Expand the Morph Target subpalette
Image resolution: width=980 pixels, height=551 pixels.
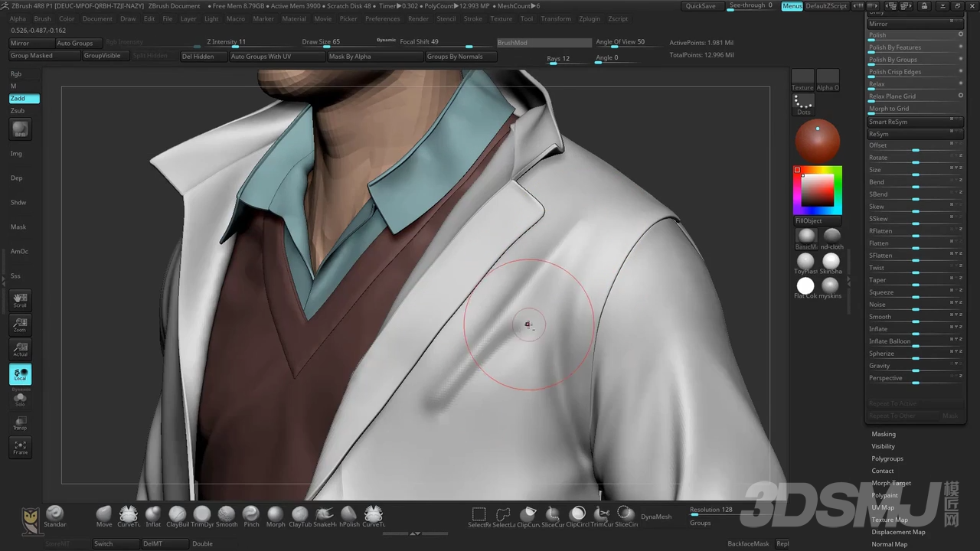coord(891,483)
